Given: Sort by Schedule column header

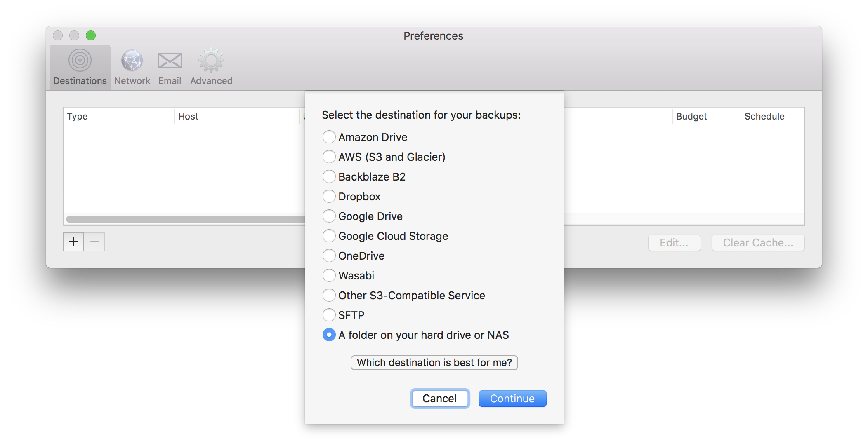Looking at the screenshot, I should (772, 117).
